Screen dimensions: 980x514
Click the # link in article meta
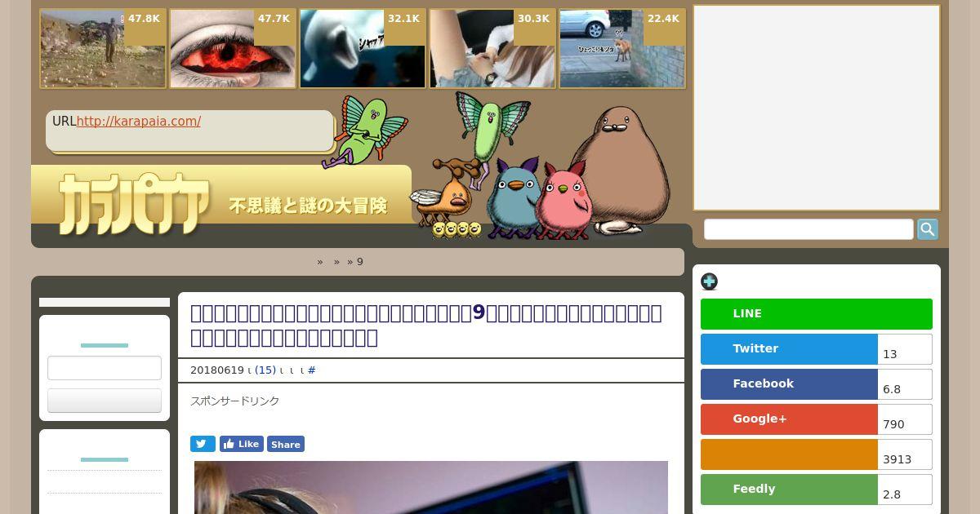[311, 370]
